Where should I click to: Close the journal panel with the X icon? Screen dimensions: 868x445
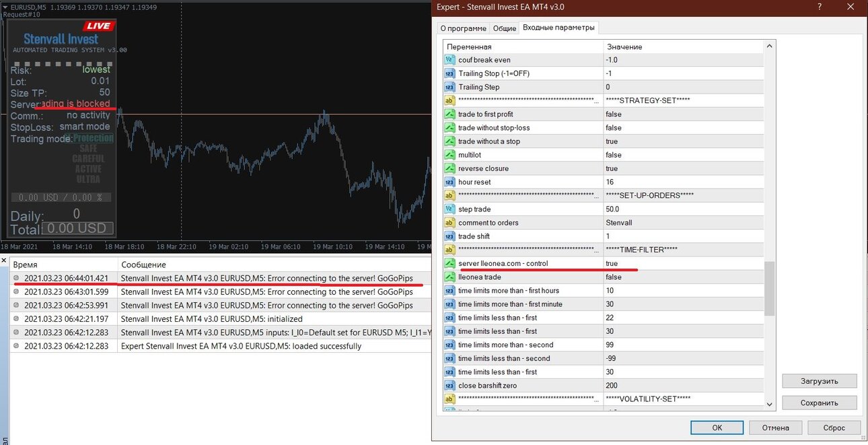click(4, 260)
